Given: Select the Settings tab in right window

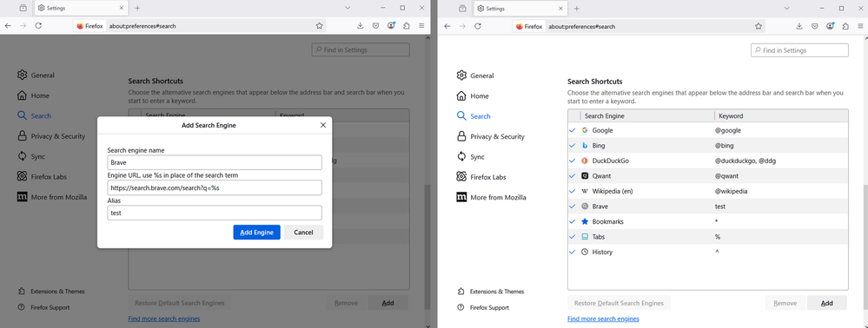Looking at the screenshot, I should 520,9.
